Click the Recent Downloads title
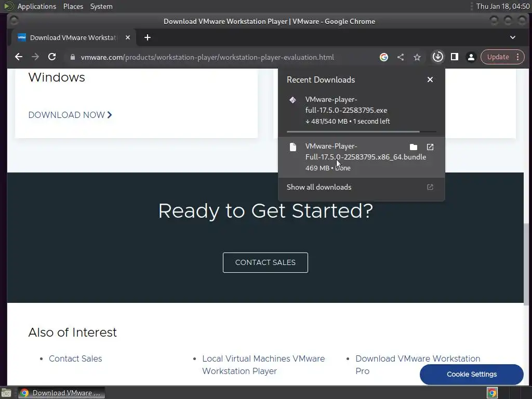532x399 pixels. [x=321, y=79]
